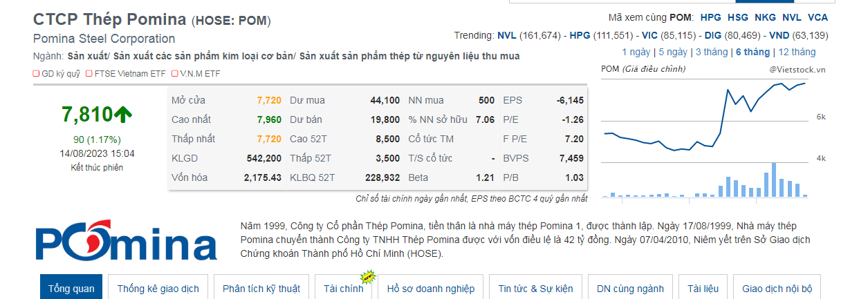The width and height of the screenshot is (868, 299).
Task: Toggle the FTSE Vietnam ETF checkbox
Action: [89, 73]
